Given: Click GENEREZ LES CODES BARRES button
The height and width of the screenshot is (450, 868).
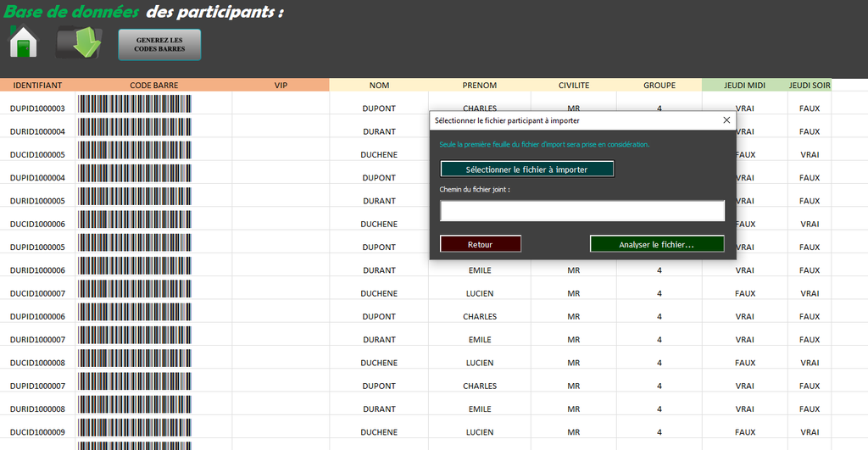Looking at the screenshot, I should click(x=159, y=44).
